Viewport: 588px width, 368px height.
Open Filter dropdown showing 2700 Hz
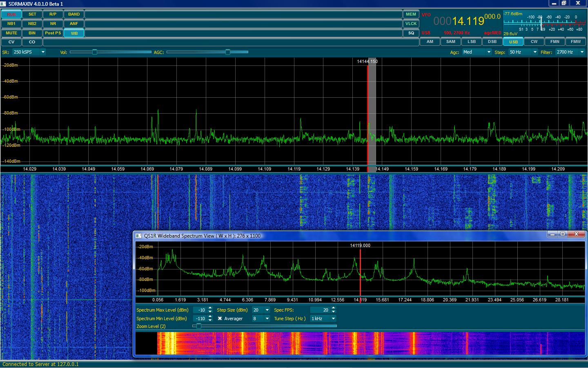[x=570, y=52]
